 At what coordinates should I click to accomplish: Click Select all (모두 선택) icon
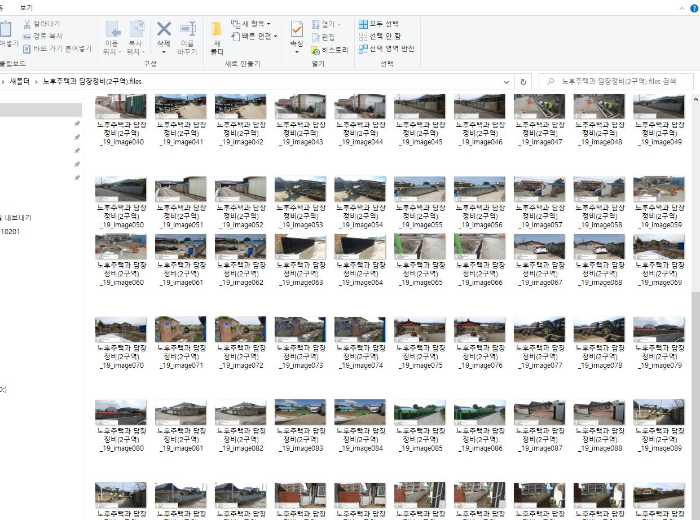pos(363,24)
